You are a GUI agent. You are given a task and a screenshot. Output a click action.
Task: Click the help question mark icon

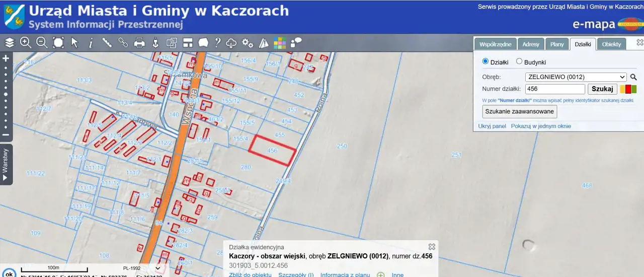[x=218, y=43]
